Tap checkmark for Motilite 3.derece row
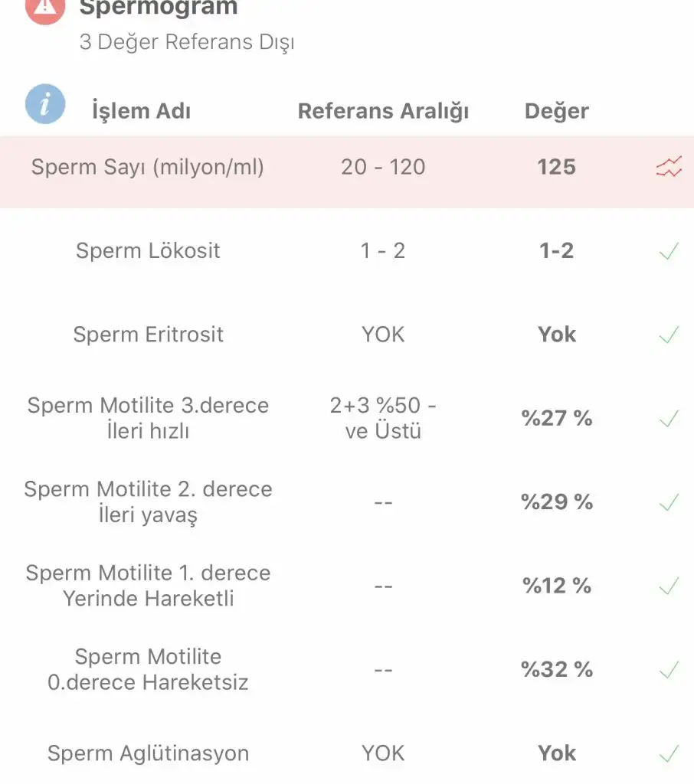694x784 pixels. coord(669,419)
